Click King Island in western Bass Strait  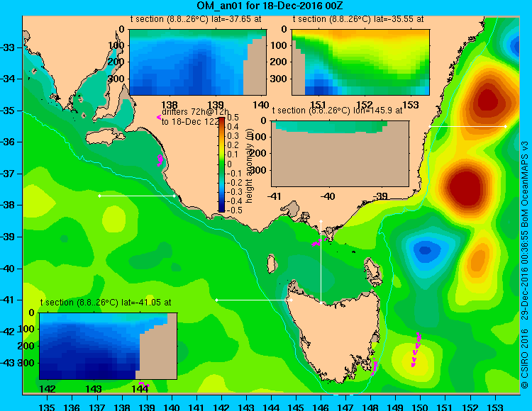[x=271, y=264]
